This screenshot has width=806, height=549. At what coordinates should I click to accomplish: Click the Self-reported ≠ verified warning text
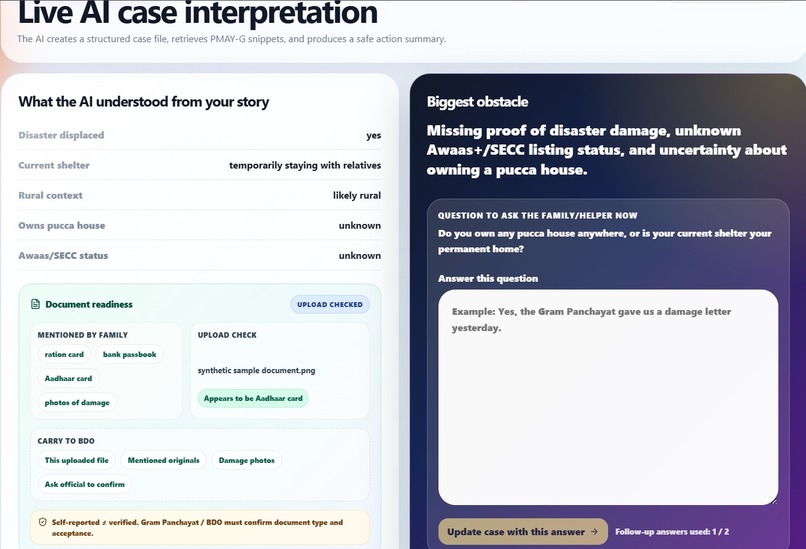(x=197, y=527)
